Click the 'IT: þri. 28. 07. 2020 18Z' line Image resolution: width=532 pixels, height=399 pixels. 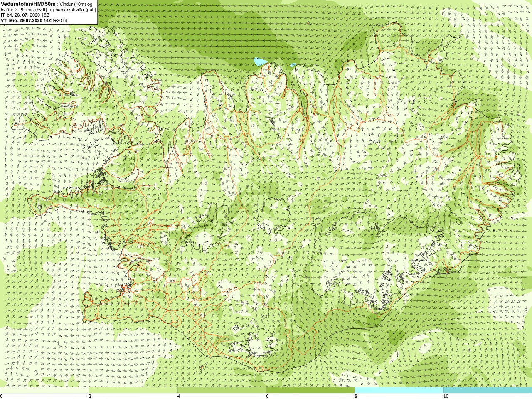(25, 15)
